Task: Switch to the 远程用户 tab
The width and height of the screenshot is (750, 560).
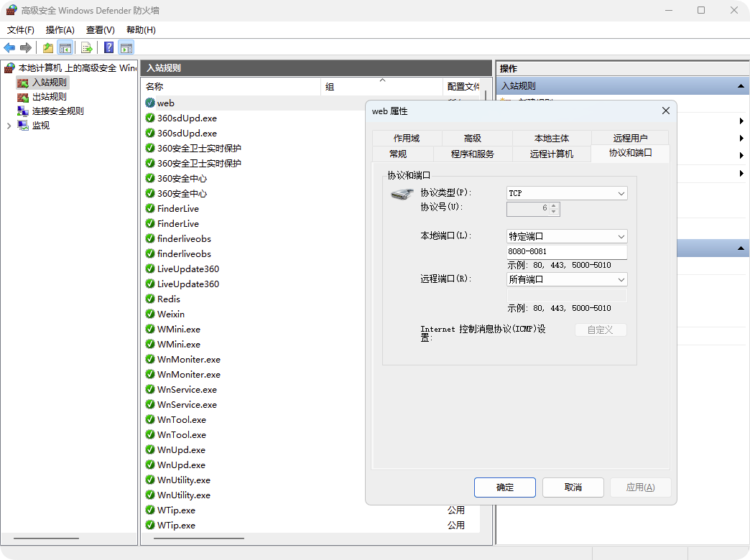Action: (630, 139)
